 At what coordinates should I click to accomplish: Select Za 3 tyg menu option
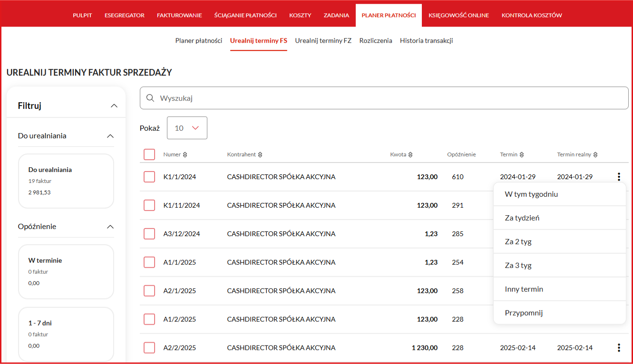560,265
